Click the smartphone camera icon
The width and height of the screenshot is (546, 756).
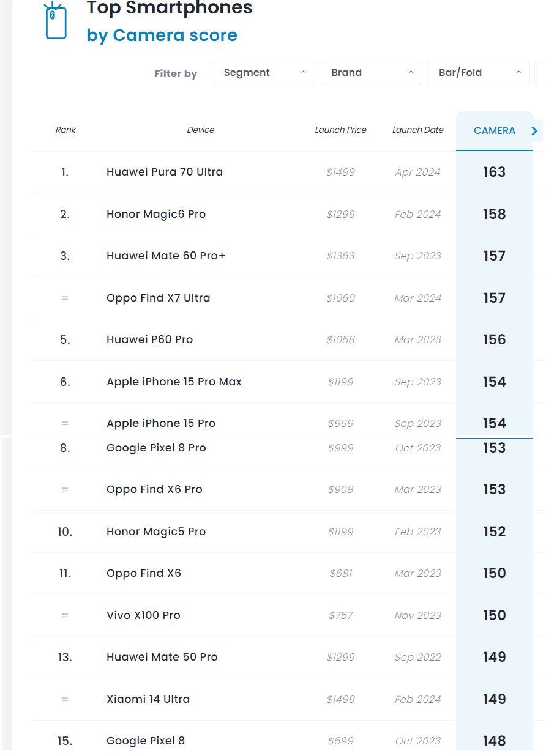[x=56, y=21]
